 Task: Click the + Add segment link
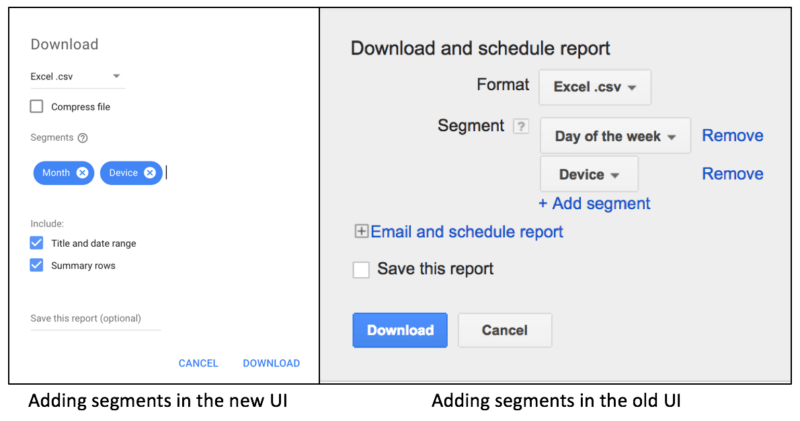pos(594,203)
